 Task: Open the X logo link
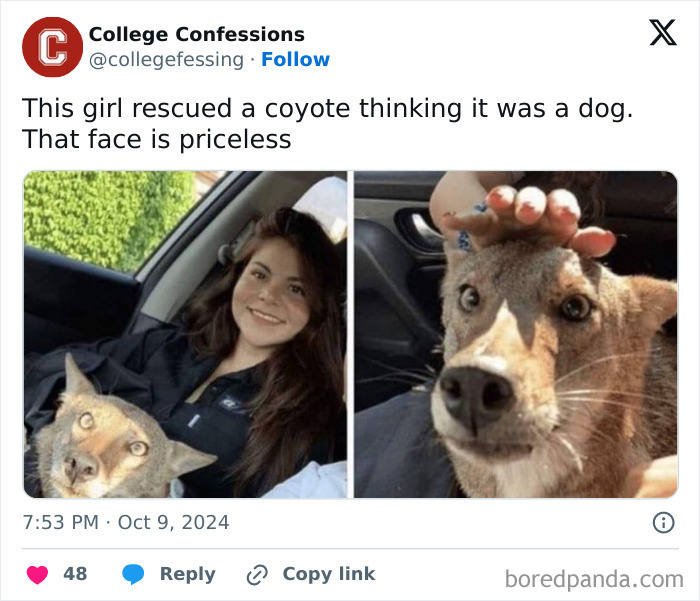point(663,33)
